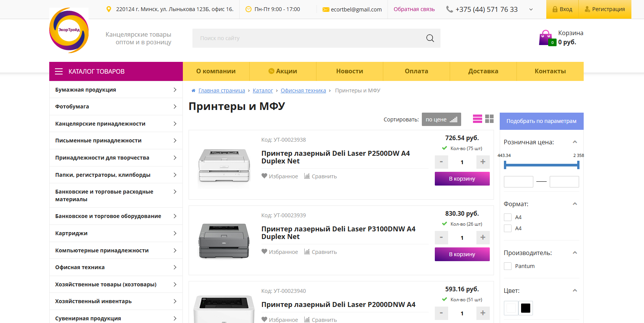Add Deli P3100DNW printer to cart
This screenshot has height=323, width=644.
tap(462, 254)
